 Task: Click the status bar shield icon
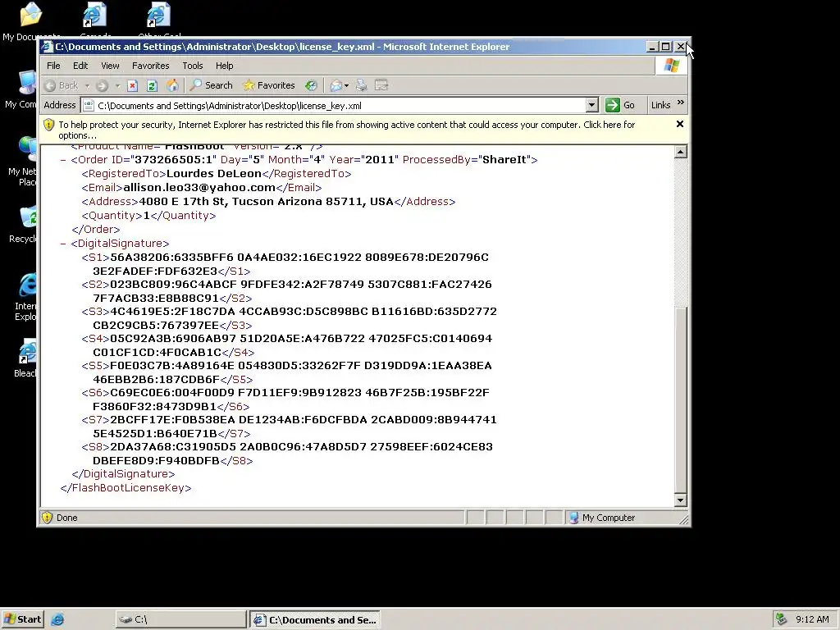pyautogui.click(x=47, y=518)
